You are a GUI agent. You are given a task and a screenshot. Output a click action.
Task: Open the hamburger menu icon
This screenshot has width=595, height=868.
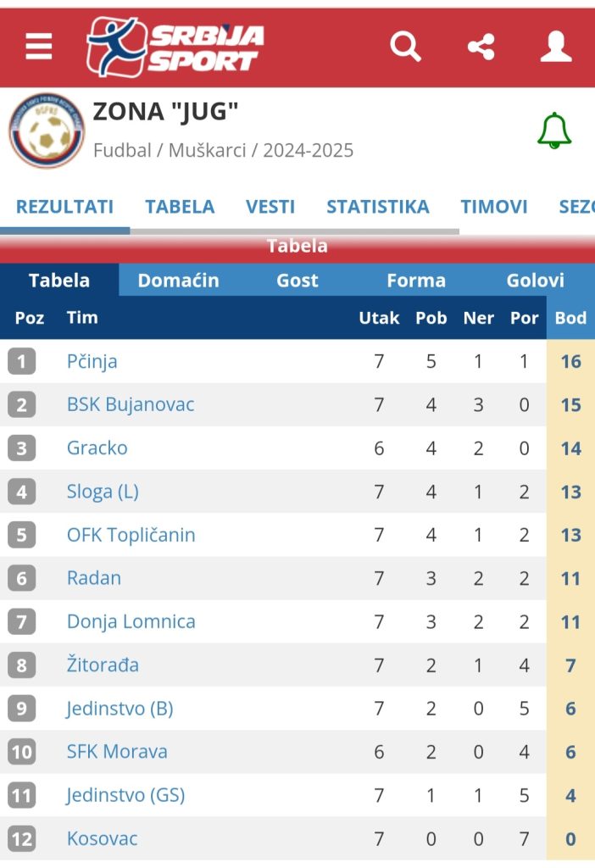tap(39, 47)
